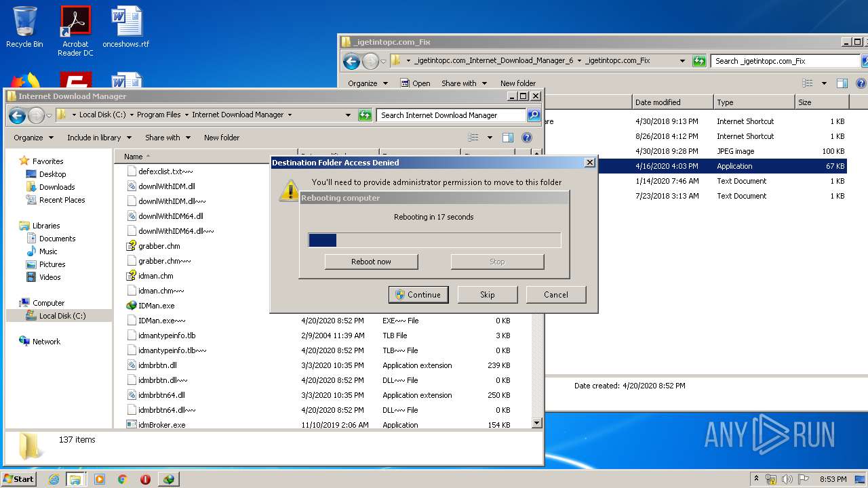Open Google Chrome from taskbar

coord(123,479)
